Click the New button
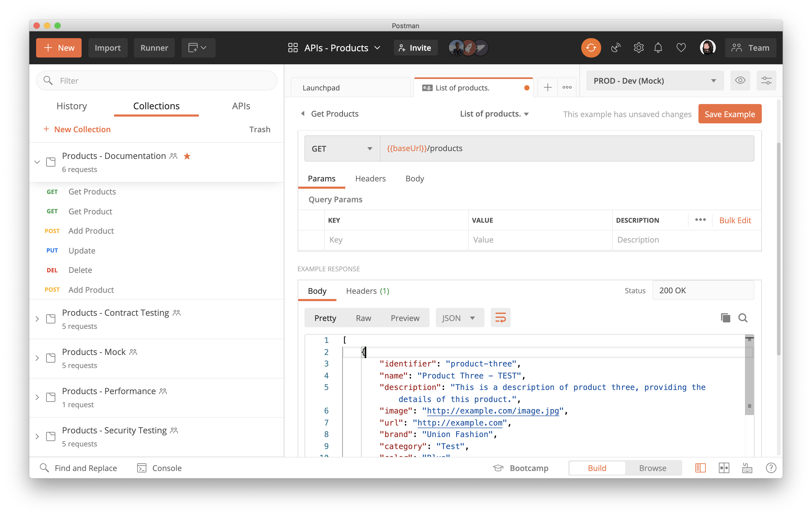The height and width of the screenshot is (517, 812). 59,48
